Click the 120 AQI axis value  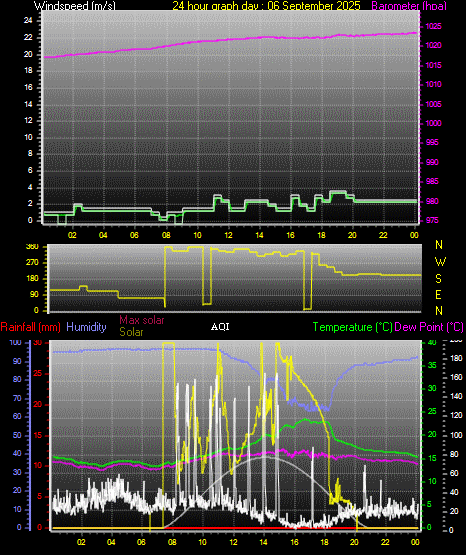coord(456,416)
